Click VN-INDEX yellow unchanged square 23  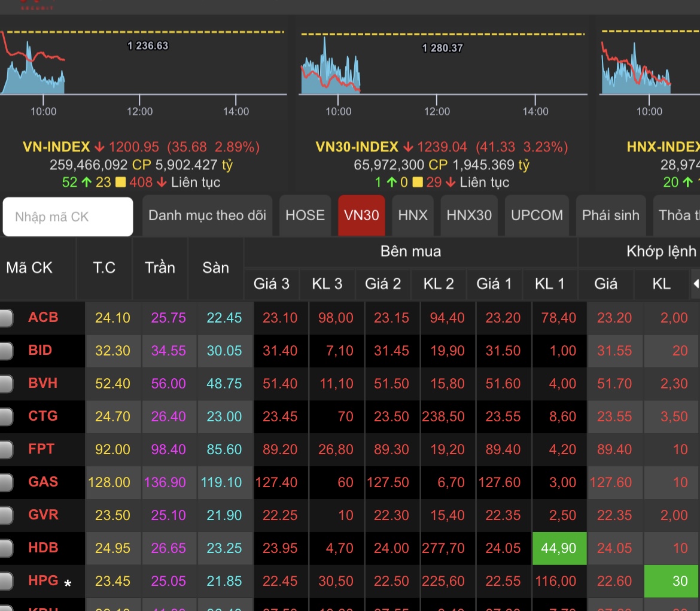120,183
